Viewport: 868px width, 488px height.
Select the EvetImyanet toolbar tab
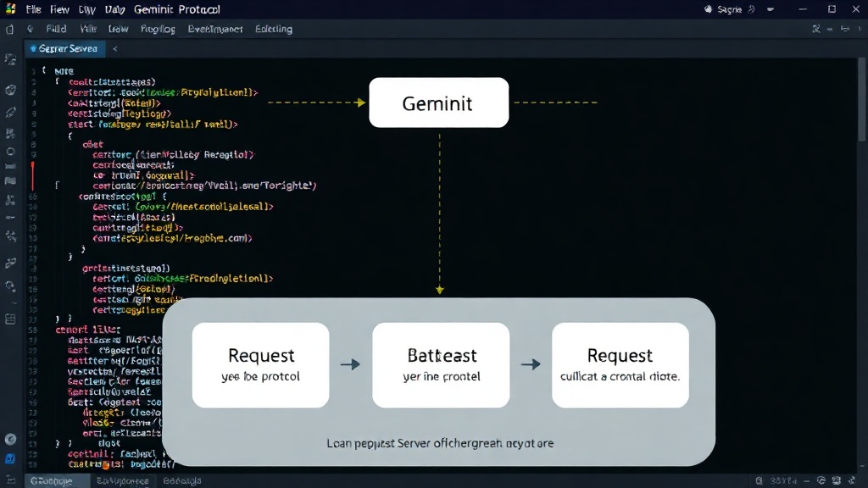coord(214,29)
